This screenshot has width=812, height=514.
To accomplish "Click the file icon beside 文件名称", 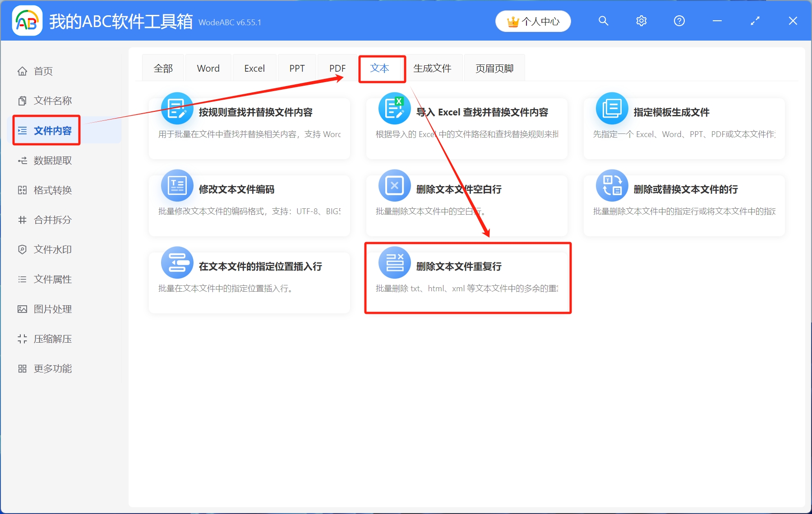I will [22, 101].
